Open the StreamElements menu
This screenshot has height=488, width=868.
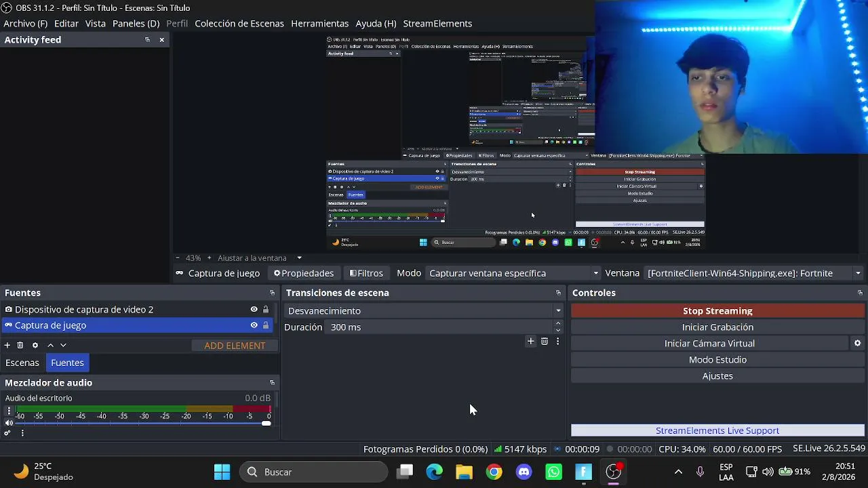click(x=437, y=24)
